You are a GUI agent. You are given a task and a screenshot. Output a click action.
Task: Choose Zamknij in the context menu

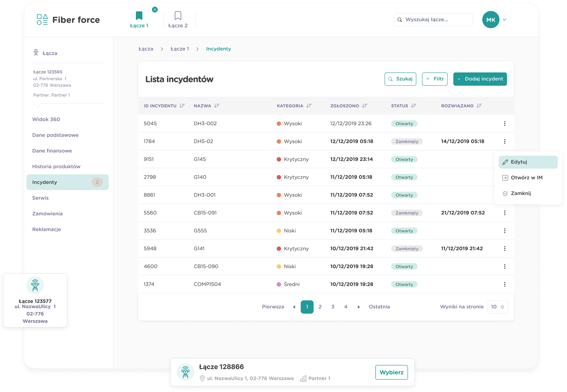click(521, 193)
